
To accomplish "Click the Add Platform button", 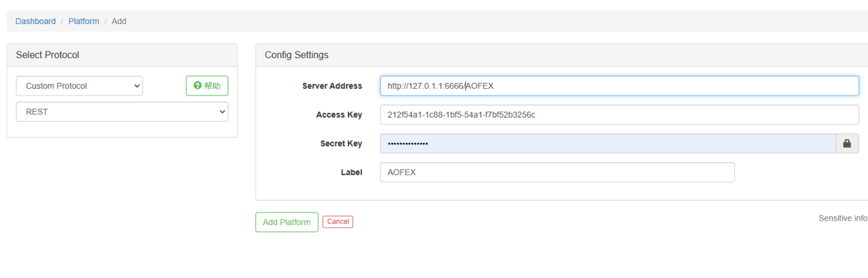I will pyautogui.click(x=286, y=222).
